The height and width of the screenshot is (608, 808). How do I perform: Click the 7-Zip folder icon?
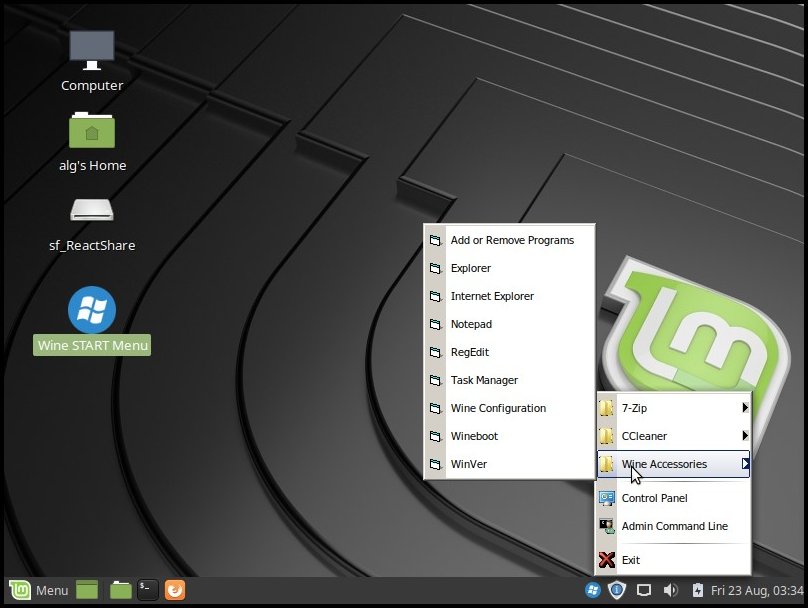607,408
